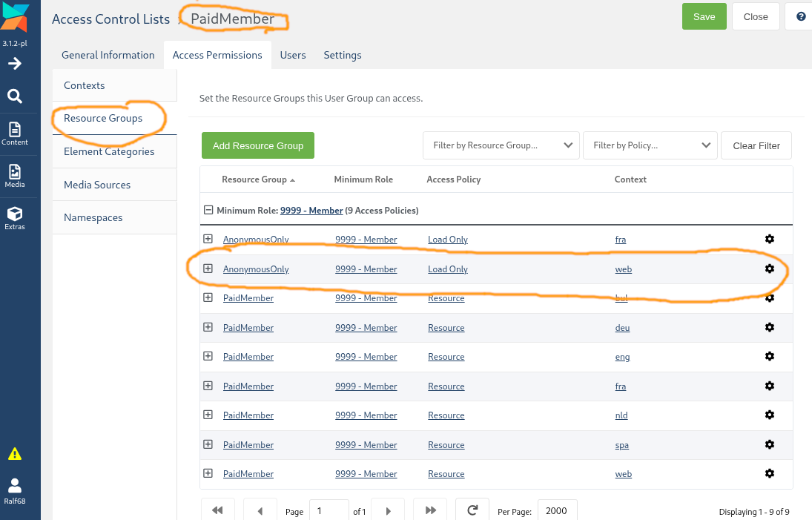The width and height of the screenshot is (812, 520).
Task: Open the Contexts vertical tab
Action: 114,85
